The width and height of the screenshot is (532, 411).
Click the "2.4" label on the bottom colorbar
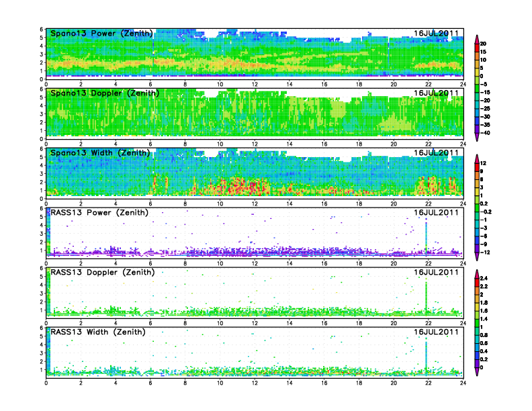click(484, 279)
